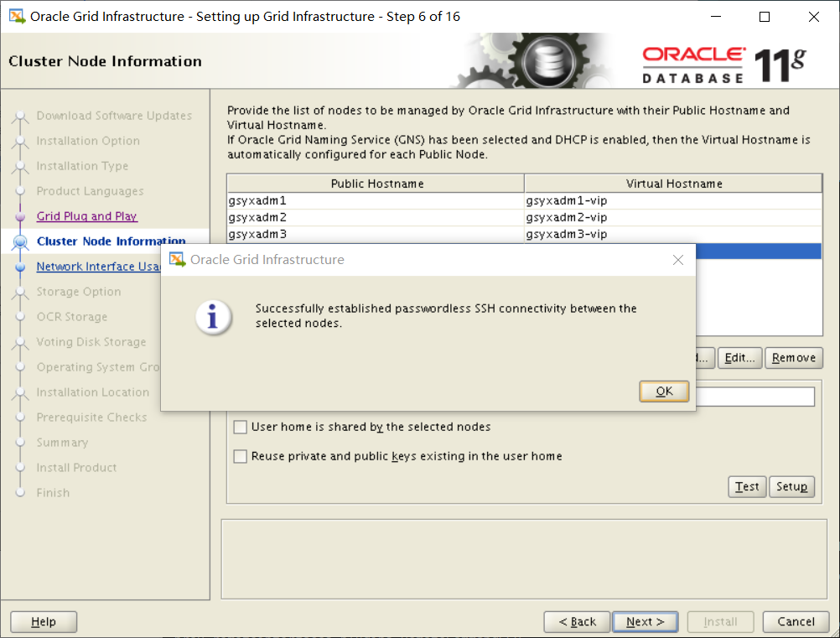Go to the next installer step
Viewport: 840px width, 638px height.
point(645,621)
